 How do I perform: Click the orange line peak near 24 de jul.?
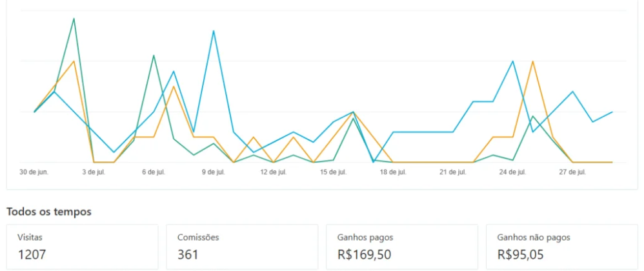click(532, 61)
